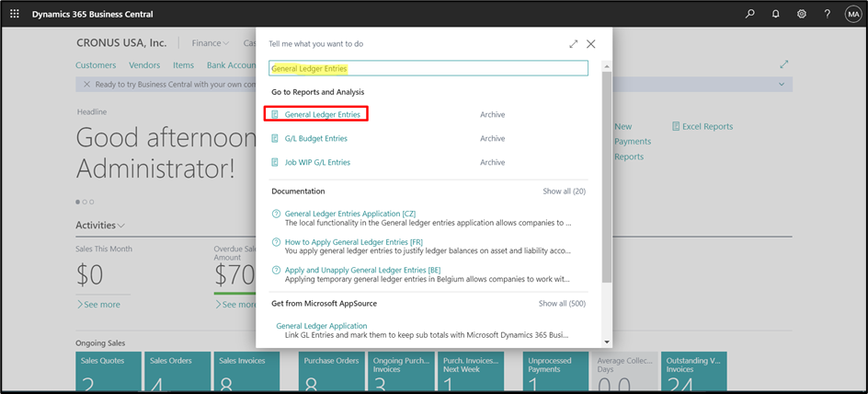This screenshot has width=868, height=394.
Task: Open the Average Collection Days tile
Action: coord(625,373)
